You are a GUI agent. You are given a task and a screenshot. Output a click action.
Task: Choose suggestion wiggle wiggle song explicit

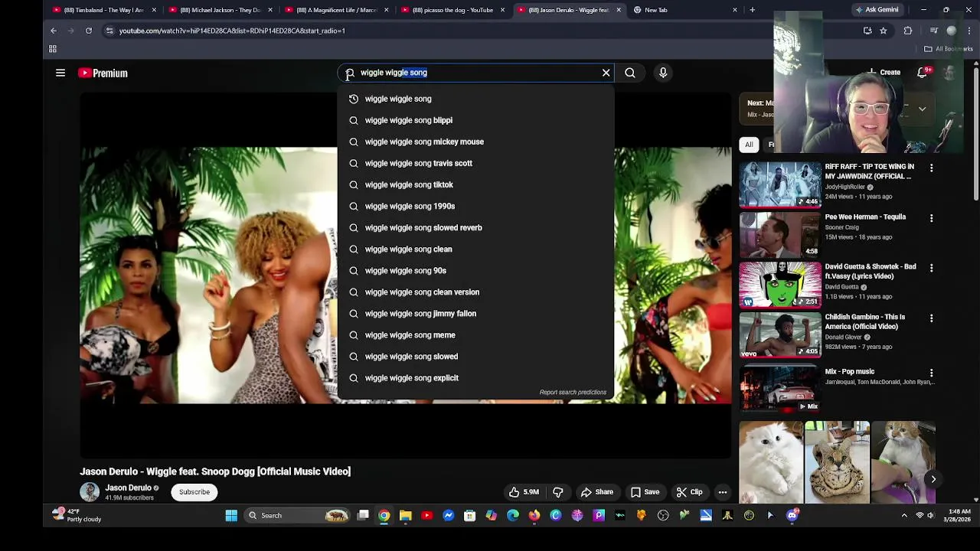click(475, 377)
